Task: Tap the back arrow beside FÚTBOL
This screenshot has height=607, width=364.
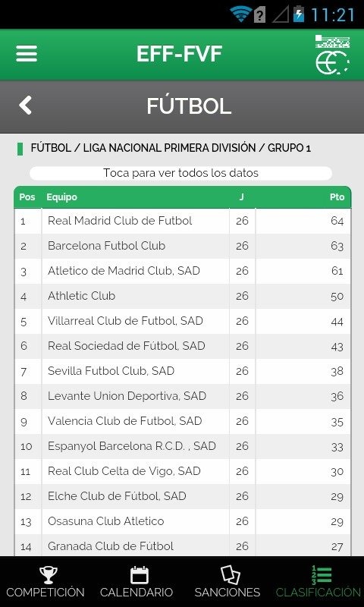Action: [25, 105]
